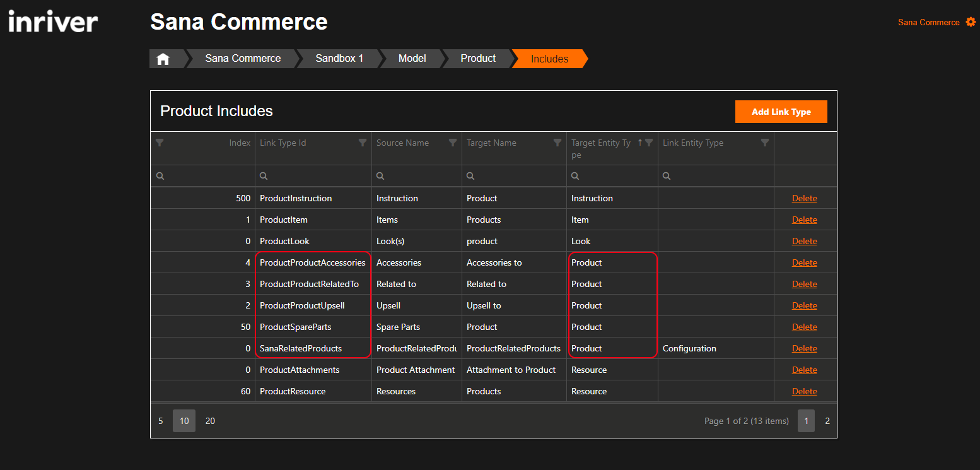
Task: Focus Link Entity Type search field
Action: pos(716,176)
